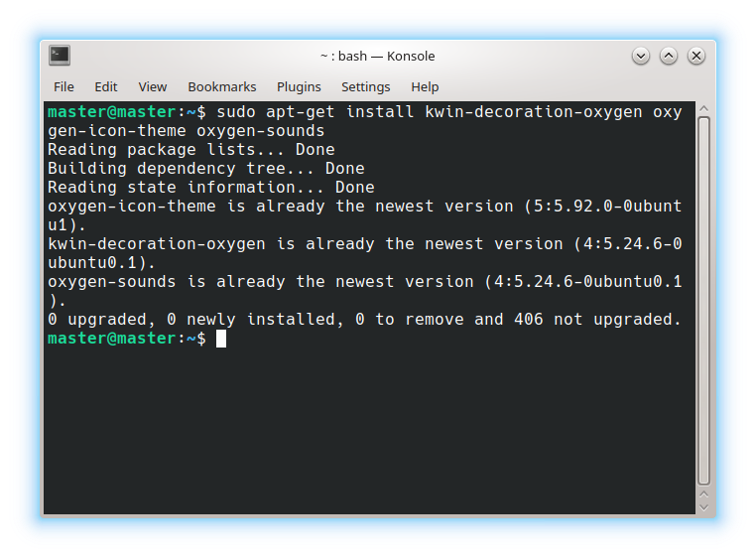
Task: Minimize the Konsole window
Action: pos(641,56)
